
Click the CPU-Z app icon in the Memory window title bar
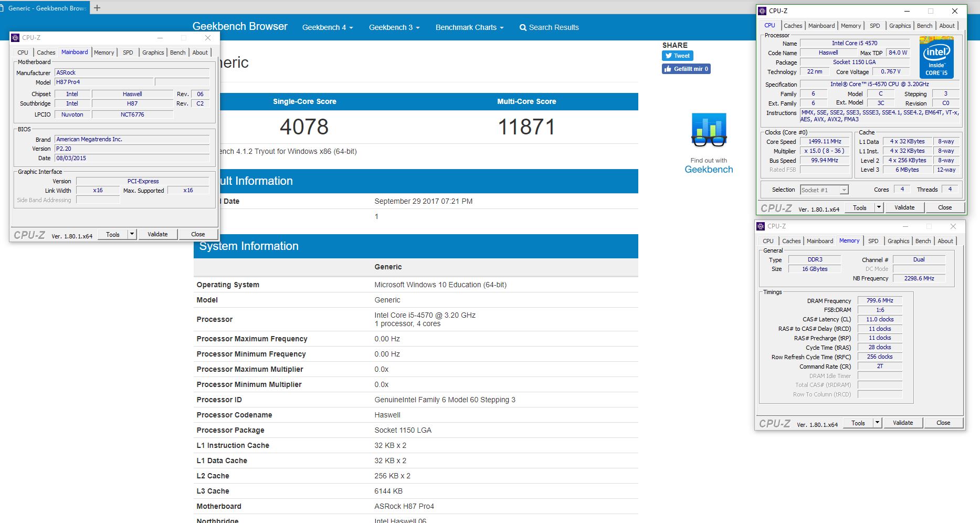click(761, 226)
